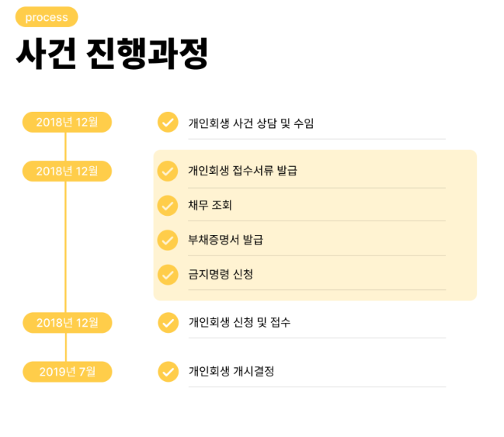
Task: Select the check icon beside 부채증명서 발급
Action: coord(168,240)
